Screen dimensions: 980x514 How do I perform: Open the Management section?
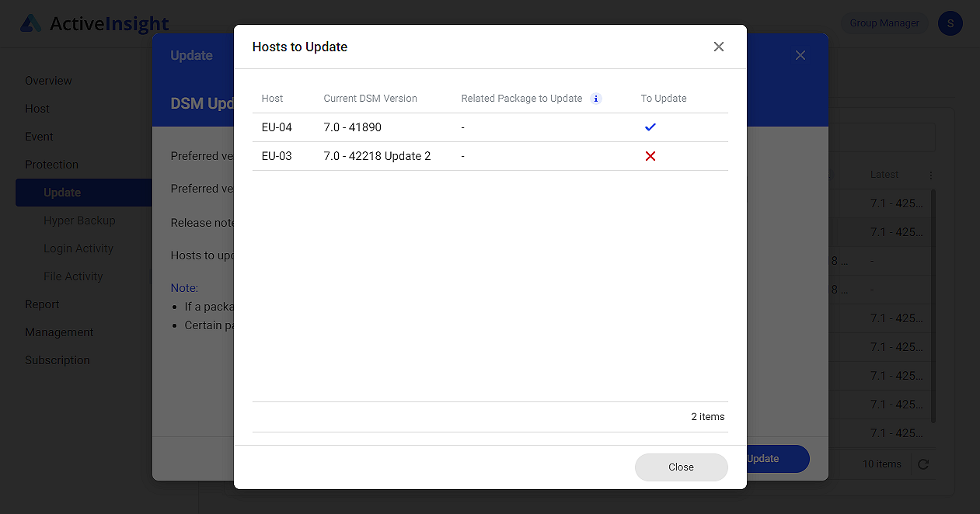59,332
